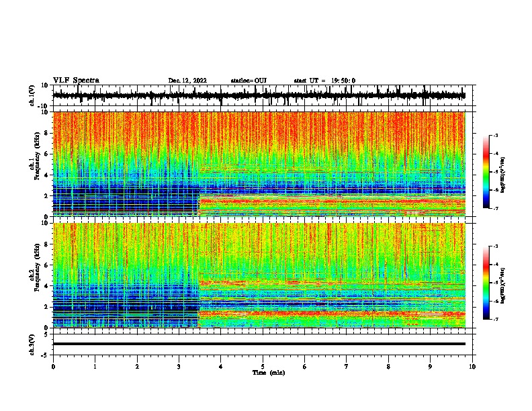Viewport: 532px width, 411px height.
Task: Click the time axis tick label '7'
Action: pyautogui.click(x=347, y=367)
